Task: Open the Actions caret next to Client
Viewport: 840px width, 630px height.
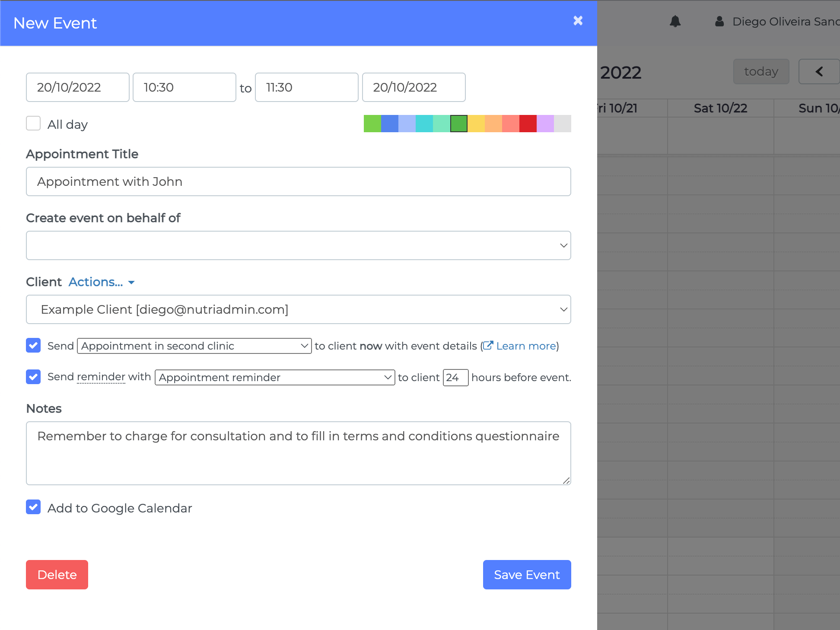Action: [131, 282]
